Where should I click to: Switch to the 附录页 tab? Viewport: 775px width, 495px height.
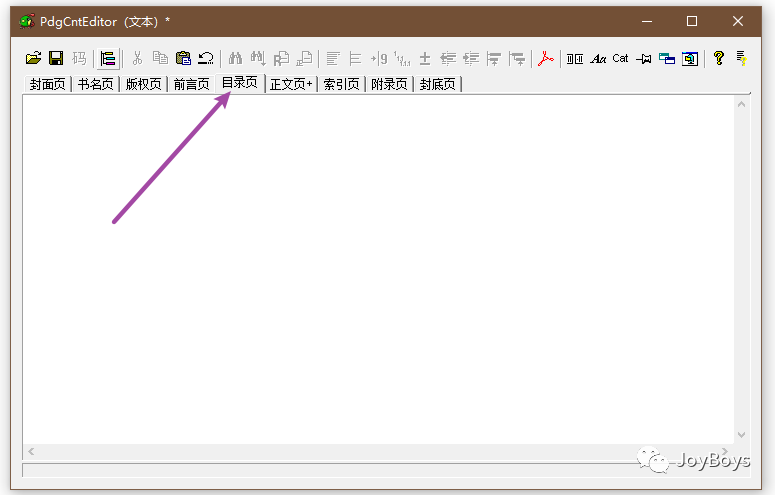coord(389,84)
